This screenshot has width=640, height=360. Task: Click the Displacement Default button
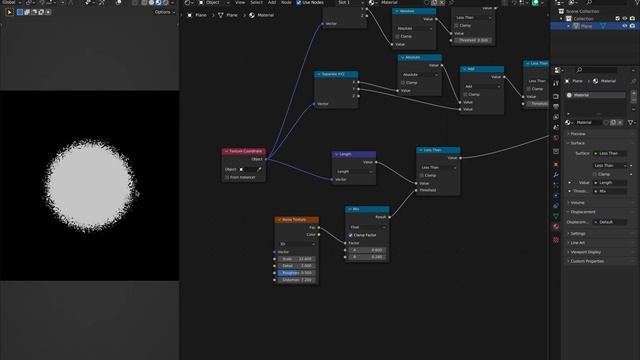coord(610,222)
